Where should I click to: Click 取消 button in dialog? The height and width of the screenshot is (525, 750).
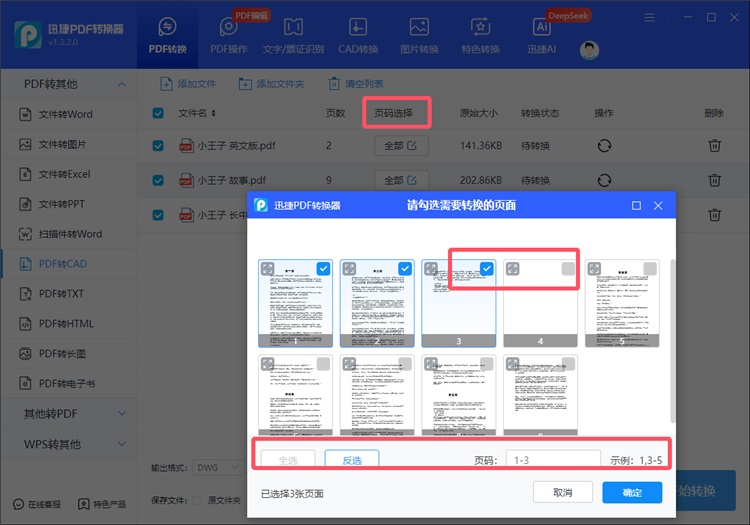[x=563, y=492]
